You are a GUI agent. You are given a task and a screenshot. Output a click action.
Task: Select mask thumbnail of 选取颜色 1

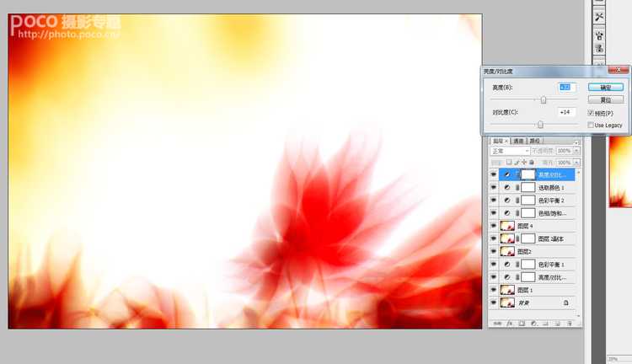coord(528,187)
